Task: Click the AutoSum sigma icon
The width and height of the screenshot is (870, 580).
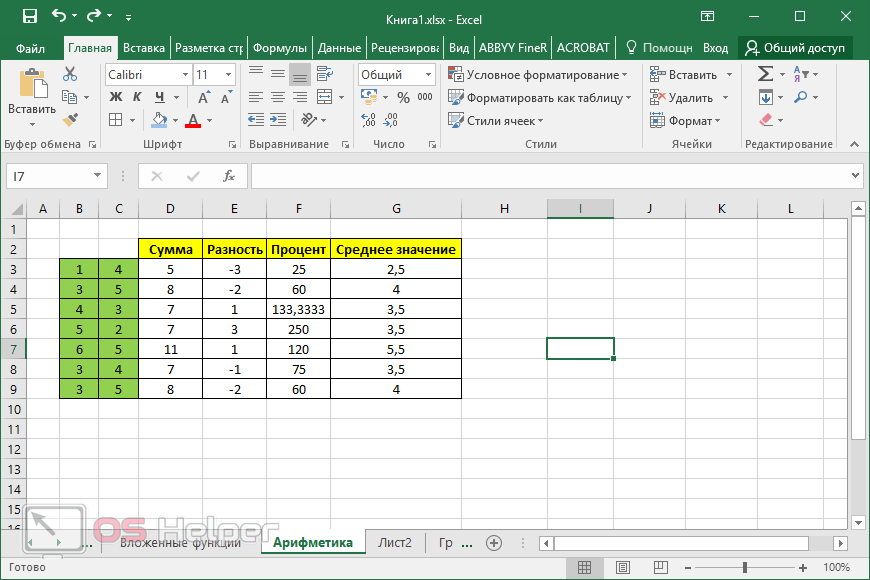Action: (x=765, y=74)
